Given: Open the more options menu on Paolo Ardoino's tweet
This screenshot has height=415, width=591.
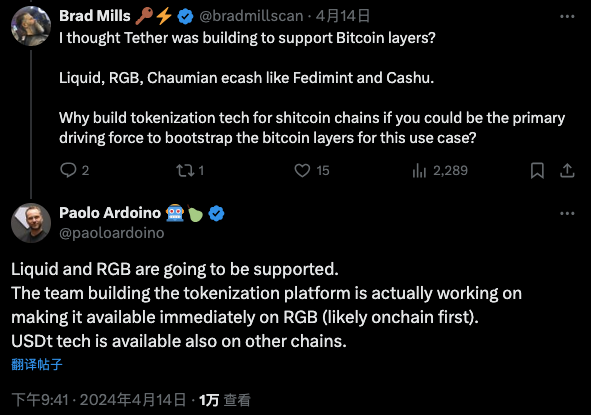Looking at the screenshot, I should tap(567, 213).
